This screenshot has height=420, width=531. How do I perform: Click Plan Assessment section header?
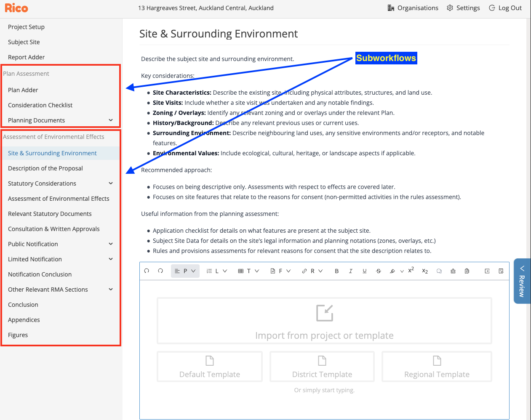26,74
